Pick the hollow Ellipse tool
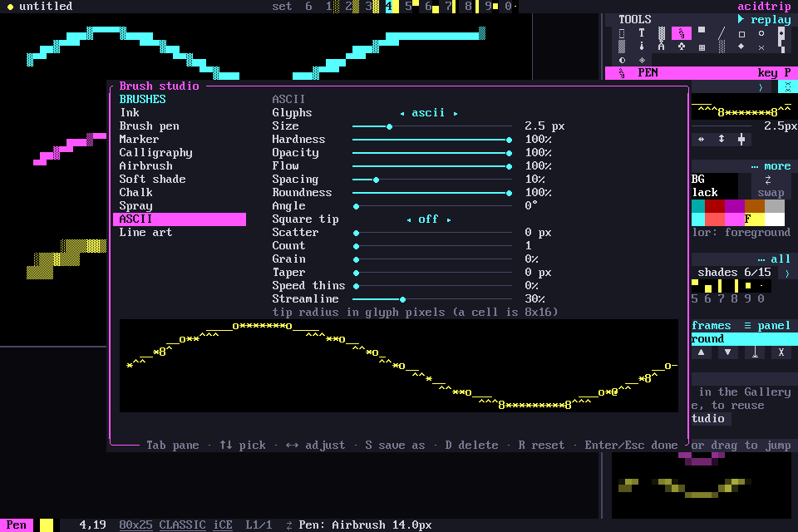Image resolution: width=798 pixels, height=532 pixels. (761, 33)
